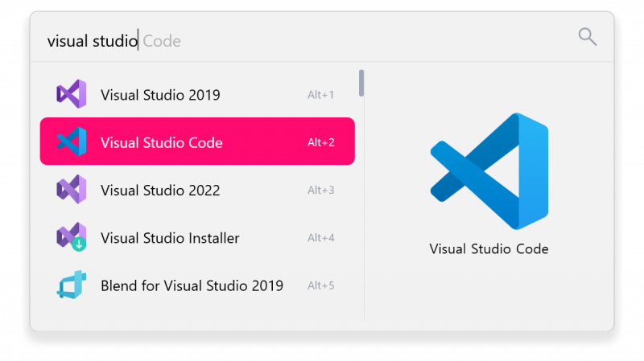The image size is (644, 361).
Task: Click the Alt+1 shortcut hint
Action: (x=320, y=95)
